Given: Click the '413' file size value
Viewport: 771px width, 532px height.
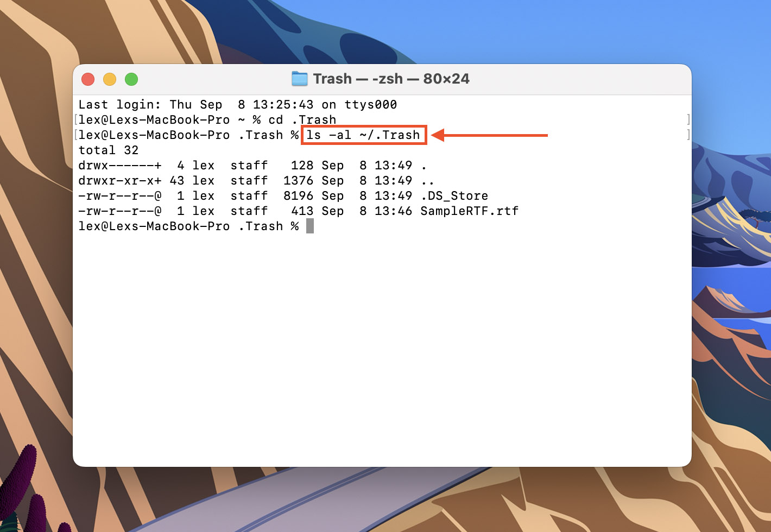Looking at the screenshot, I should tap(302, 211).
